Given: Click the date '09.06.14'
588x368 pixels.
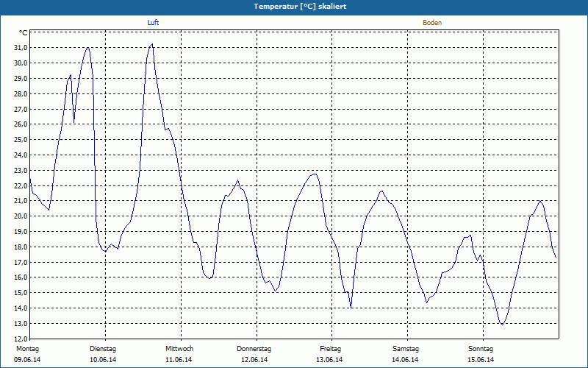Looking at the screenshot, I should tap(27, 360).
